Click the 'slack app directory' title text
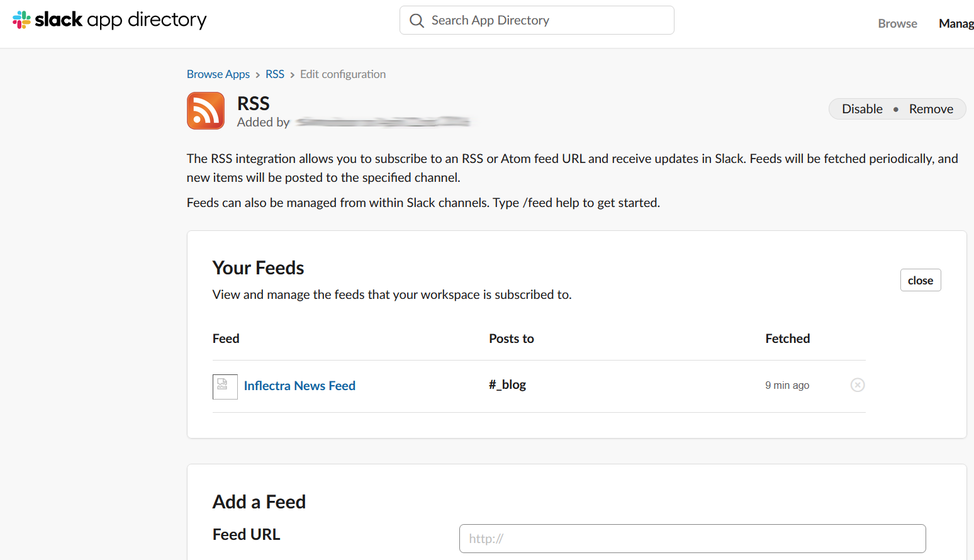The image size is (974, 560). 120,20
